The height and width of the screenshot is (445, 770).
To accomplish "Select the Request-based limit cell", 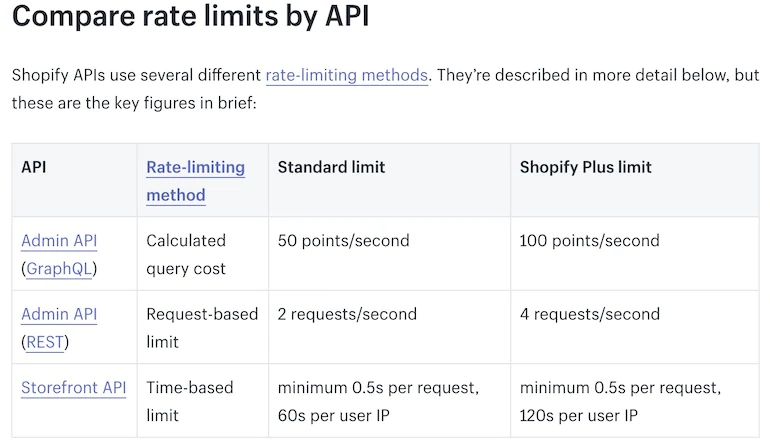I will 201,327.
